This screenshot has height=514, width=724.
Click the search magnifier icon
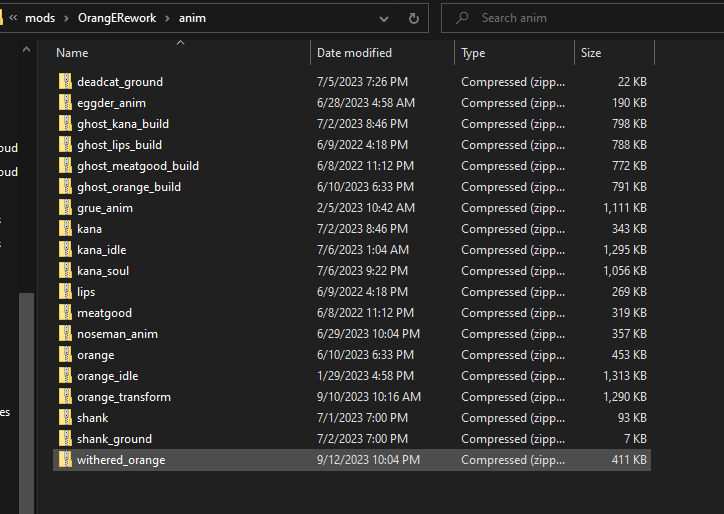(462, 18)
